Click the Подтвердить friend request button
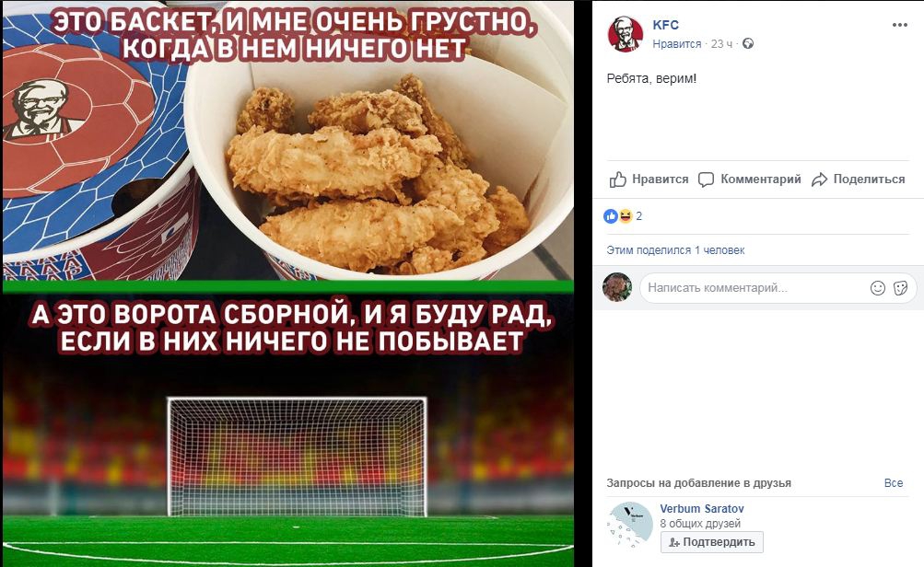Screen dimensions: 924x567 point(712,542)
